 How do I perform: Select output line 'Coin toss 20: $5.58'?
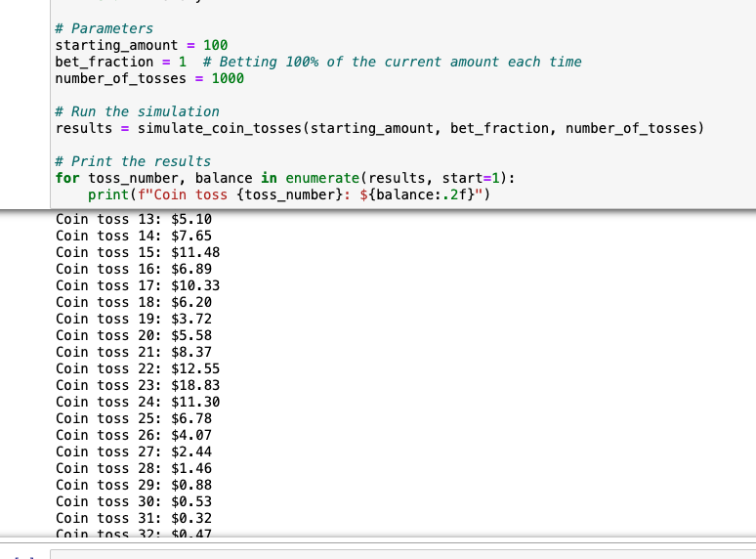coord(134,335)
